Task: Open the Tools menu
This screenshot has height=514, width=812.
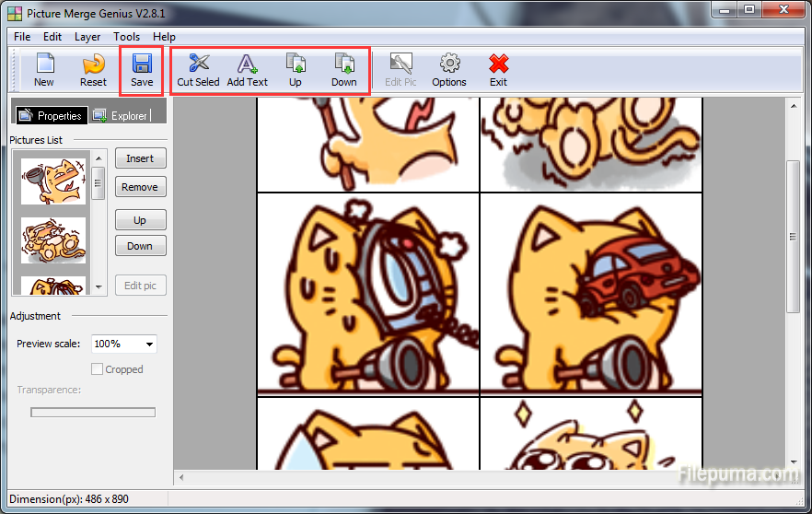Action: (x=127, y=37)
